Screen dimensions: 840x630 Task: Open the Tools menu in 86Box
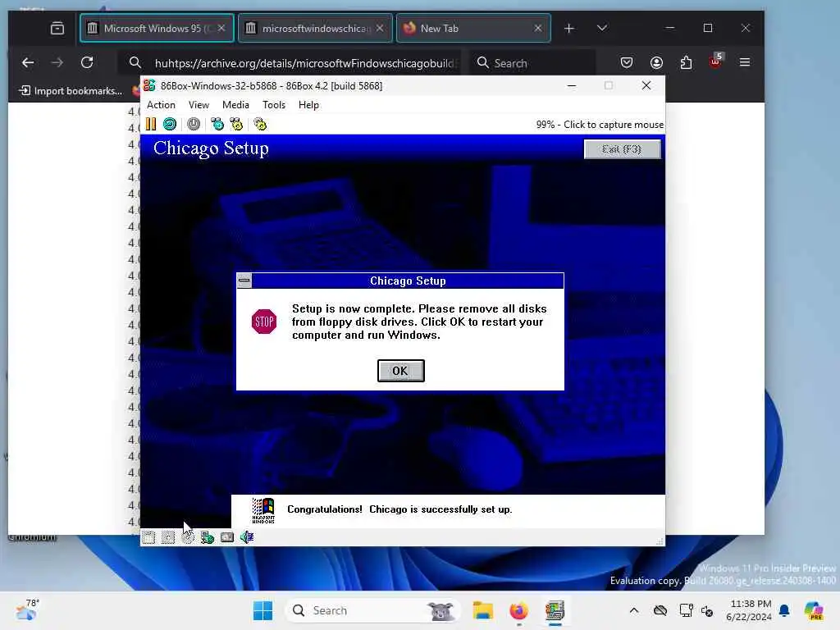point(274,105)
